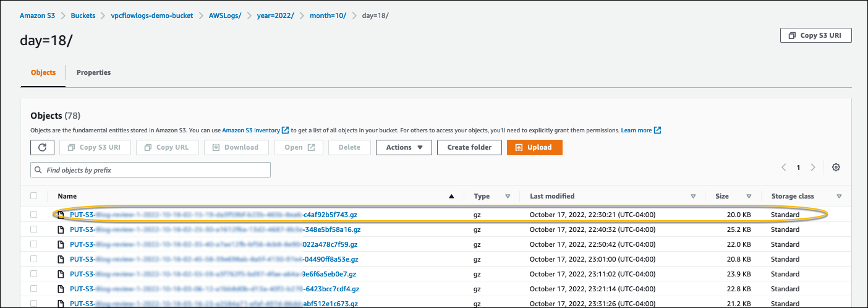Open the Amazon S3 inventory link
The width and height of the screenshot is (868, 308).
pos(251,130)
